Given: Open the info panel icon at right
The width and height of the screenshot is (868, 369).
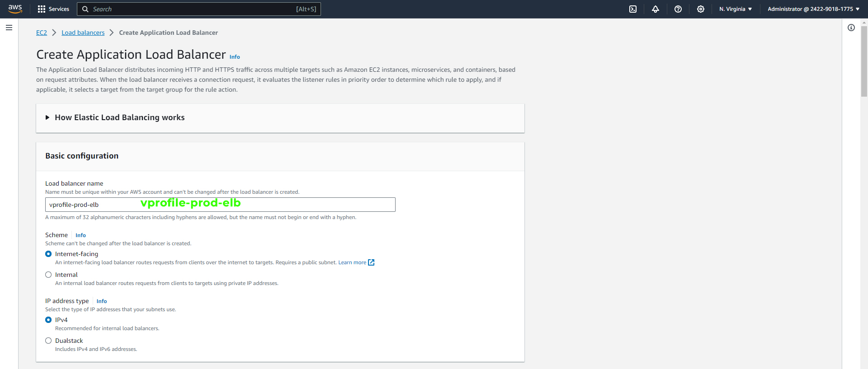Looking at the screenshot, I should (x=851, y=28).
